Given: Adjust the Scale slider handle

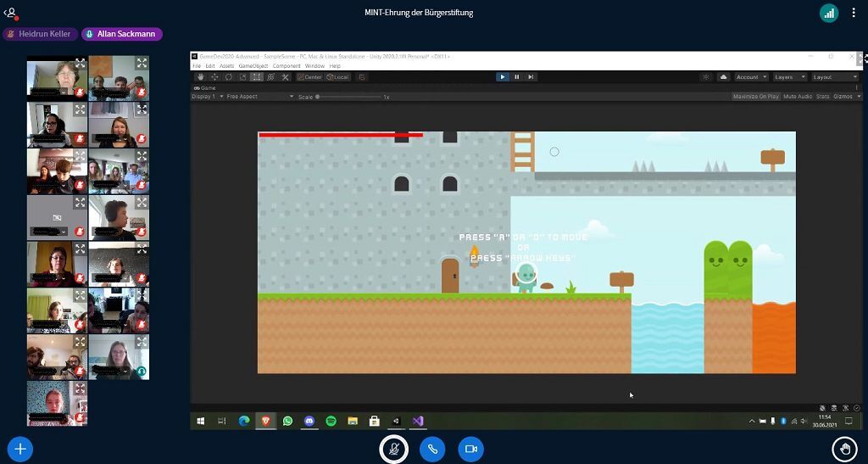Looking at the screenshot, I should [318, 97].
